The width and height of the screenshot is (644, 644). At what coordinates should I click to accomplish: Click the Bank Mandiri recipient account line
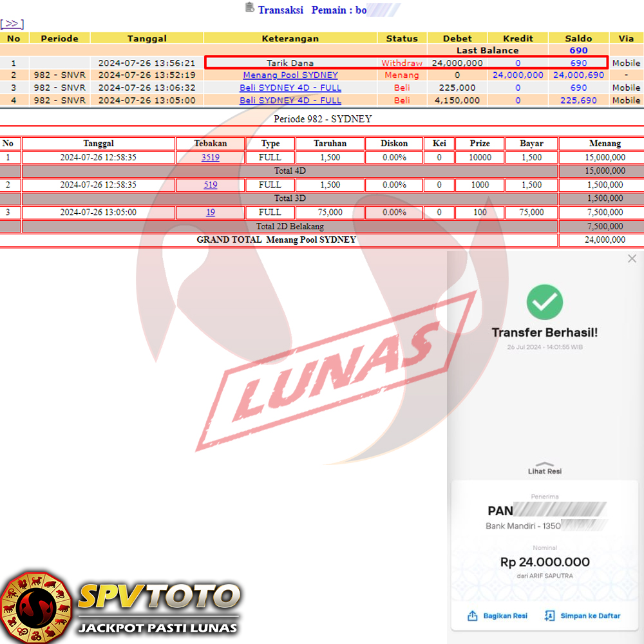523,526
